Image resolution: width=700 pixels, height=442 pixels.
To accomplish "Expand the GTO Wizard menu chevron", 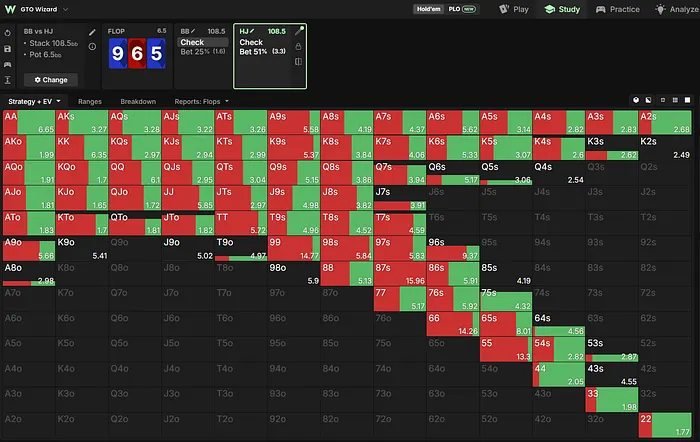I will (x=66, y=9).
